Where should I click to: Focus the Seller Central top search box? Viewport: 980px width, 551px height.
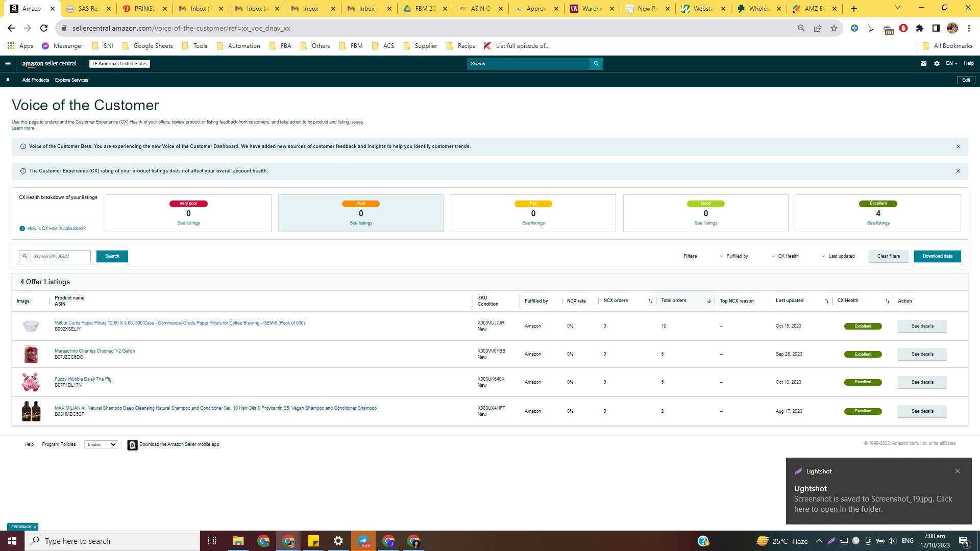528,64
